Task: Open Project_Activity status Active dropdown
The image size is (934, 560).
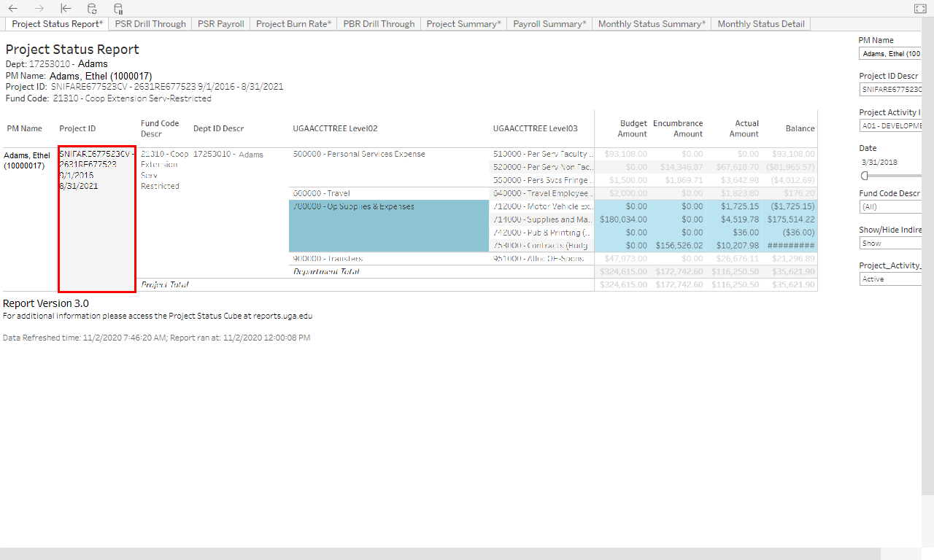Action: click(890, 279)
